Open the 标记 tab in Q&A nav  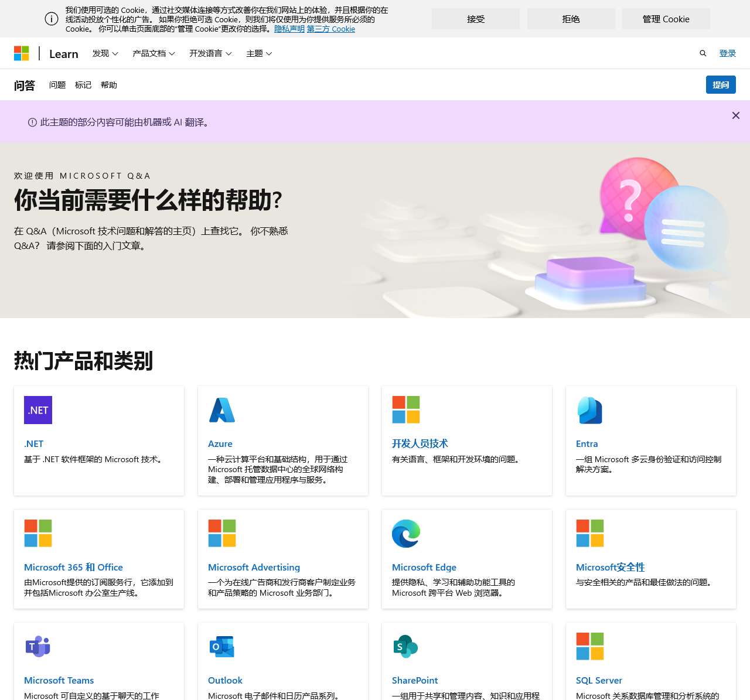tap(83, 85)
